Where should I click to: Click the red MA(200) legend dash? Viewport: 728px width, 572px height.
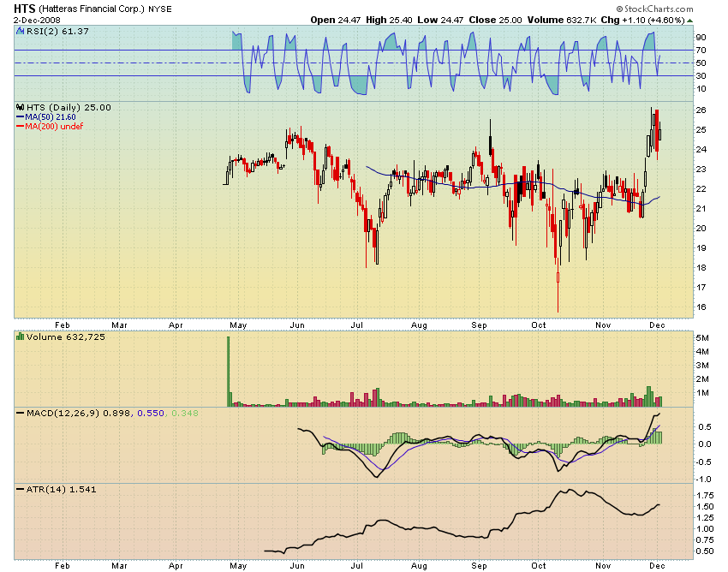click(20, 126)
